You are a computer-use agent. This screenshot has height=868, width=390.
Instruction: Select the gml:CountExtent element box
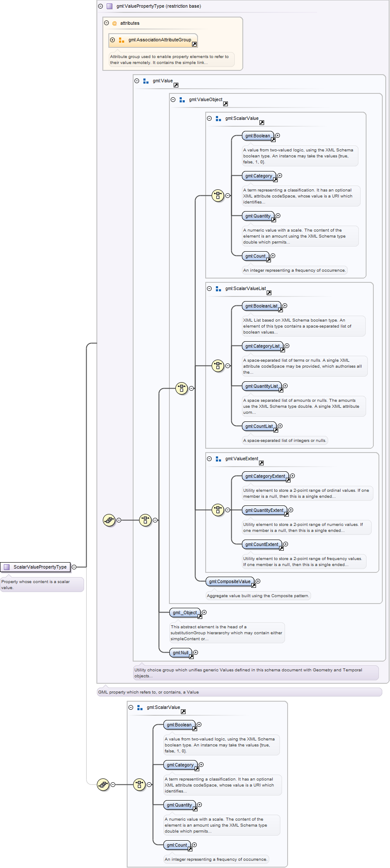tap(262, 545)
